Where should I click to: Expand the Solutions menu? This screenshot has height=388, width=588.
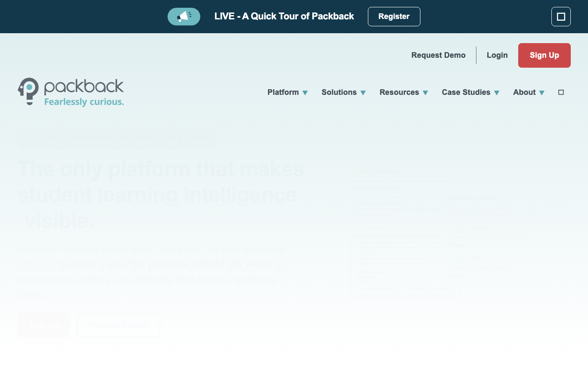(344, 92)
